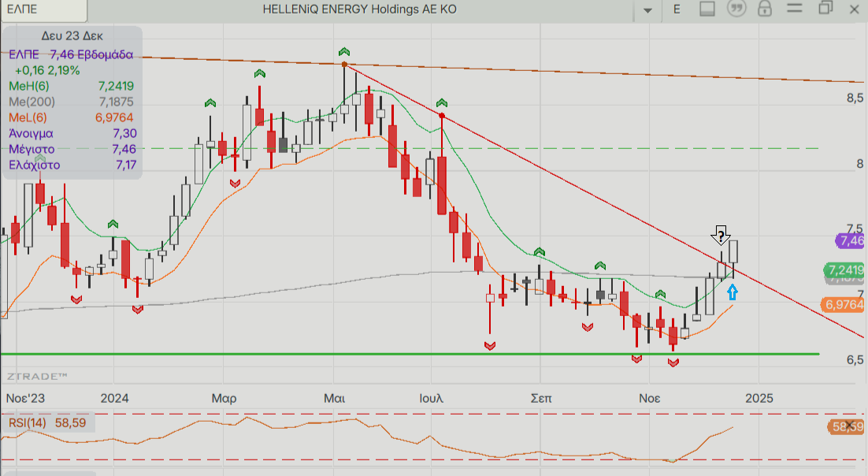
Task: Click the ΕΛΠΕ ticker symbol field
Action: (44, 9)
